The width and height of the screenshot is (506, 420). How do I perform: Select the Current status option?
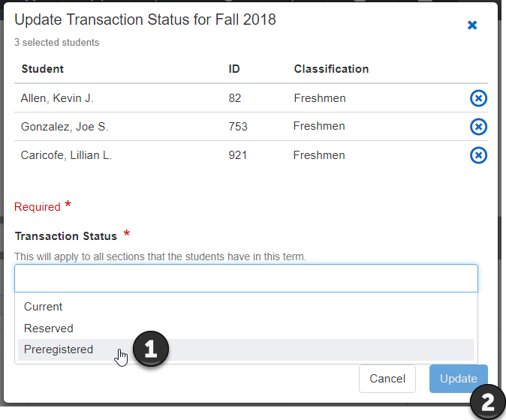click(x=44, y=307)
